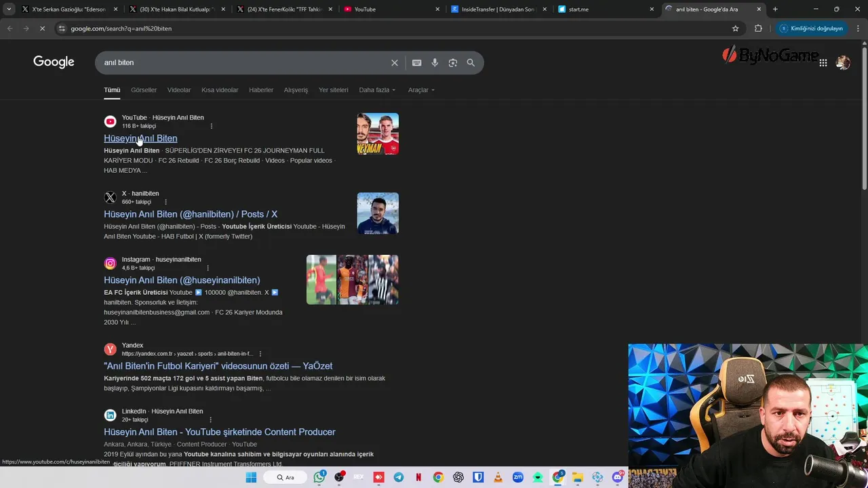Screen dimensions: 868x488
Task: Open Google Lens image search
Action: point(452,62)
